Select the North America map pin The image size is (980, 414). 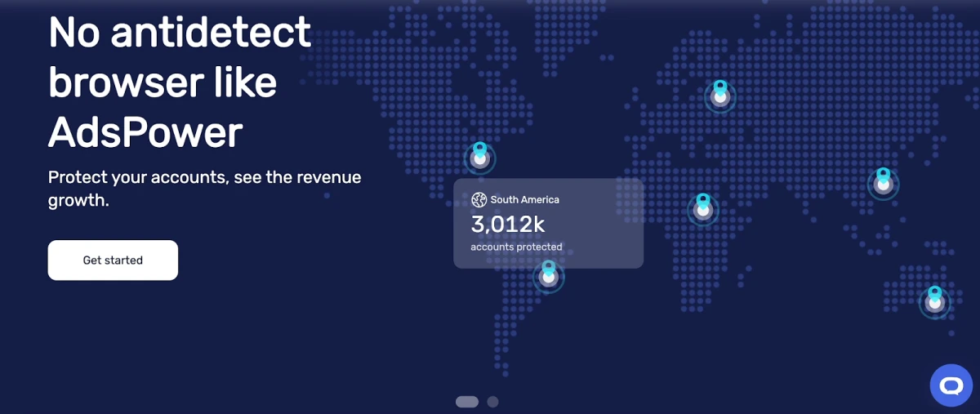tap(479, 158)
